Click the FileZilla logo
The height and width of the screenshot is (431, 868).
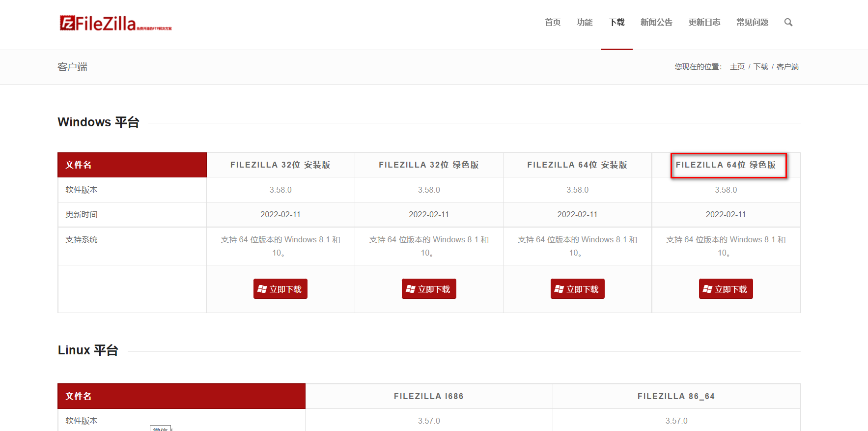(115, 23)
